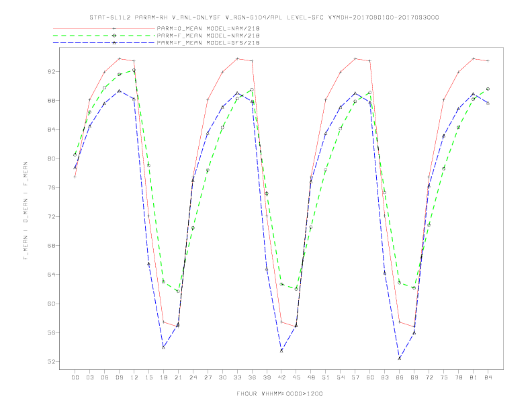Click the green dashed line sample in legend
The width and height of the screenshot is (532, 411).
click(x=104, y=36)
